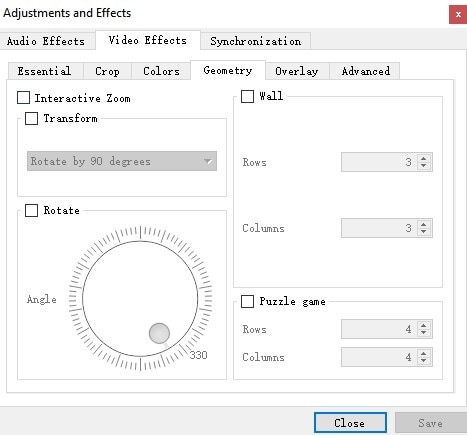Viewport: 467px width, 435px height.
Task: Go to the Crop sub-tab
Action: 107,71
